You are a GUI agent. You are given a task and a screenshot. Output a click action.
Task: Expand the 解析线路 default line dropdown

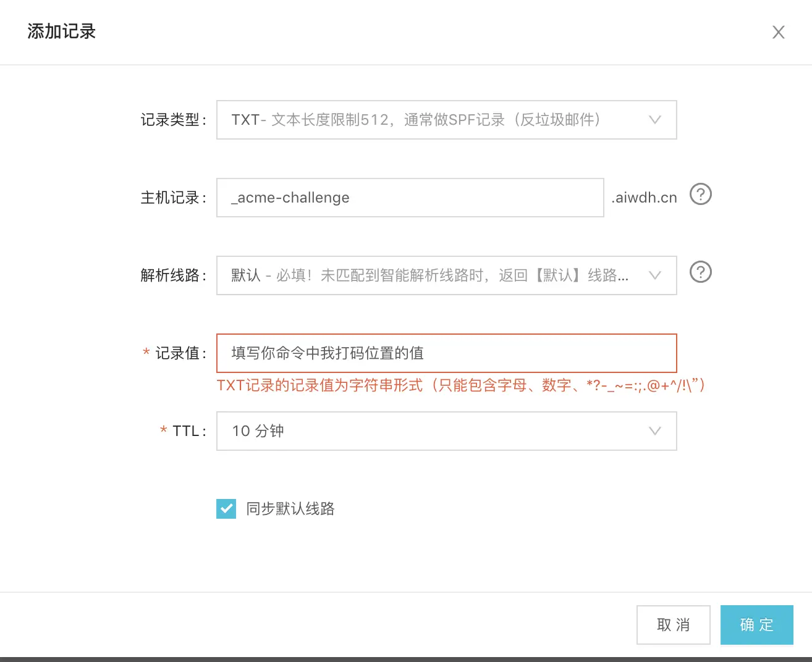446,275
